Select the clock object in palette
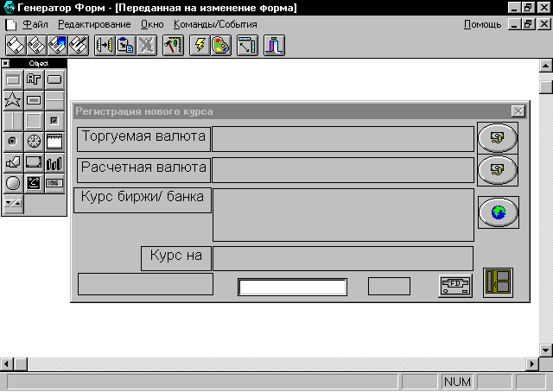 pyautogui.click(x=34, y=141)
